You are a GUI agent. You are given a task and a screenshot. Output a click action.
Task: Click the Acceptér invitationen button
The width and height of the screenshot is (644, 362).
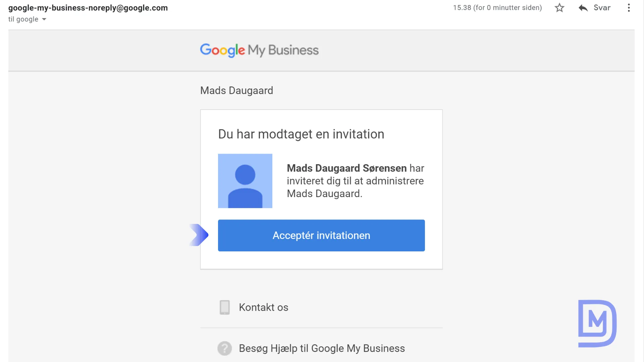click(321, 235)
